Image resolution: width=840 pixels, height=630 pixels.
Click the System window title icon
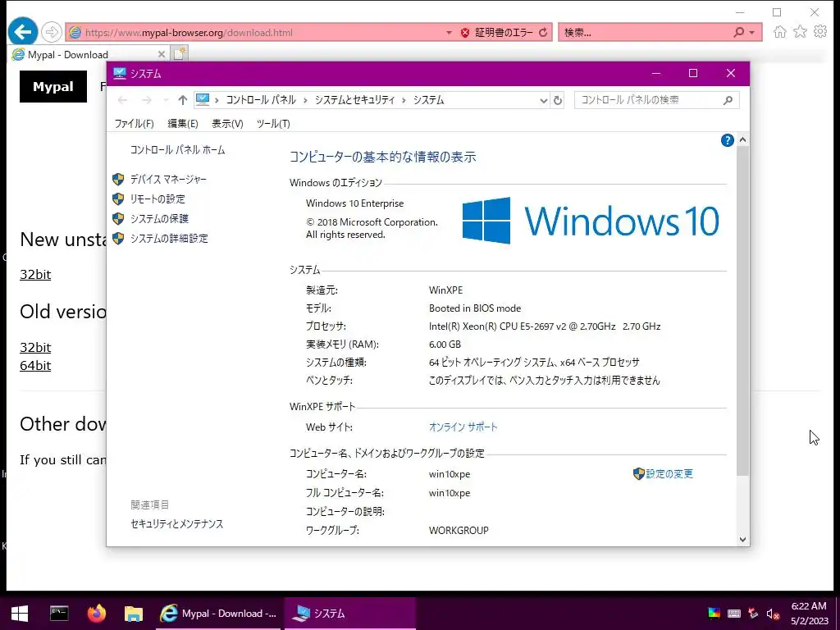(120, 73)
